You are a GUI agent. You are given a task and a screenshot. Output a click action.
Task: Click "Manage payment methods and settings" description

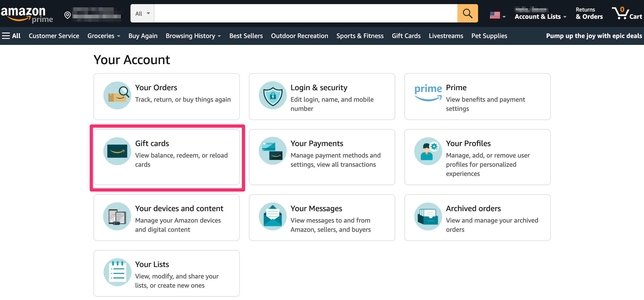(335, 160)
